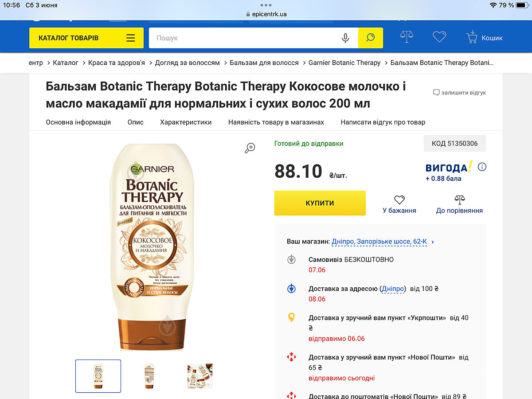Click залишити відгук link

(459, 93)
